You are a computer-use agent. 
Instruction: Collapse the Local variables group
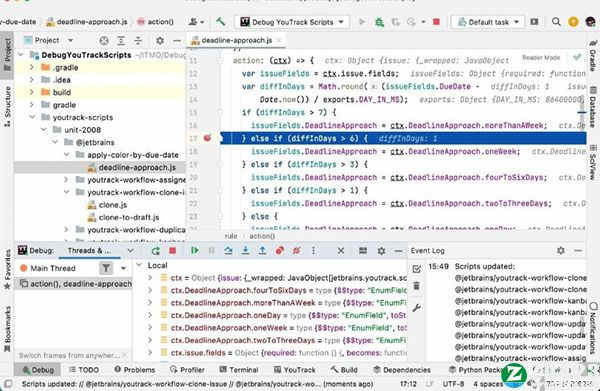pyautogui.click(x=139, y=265)
